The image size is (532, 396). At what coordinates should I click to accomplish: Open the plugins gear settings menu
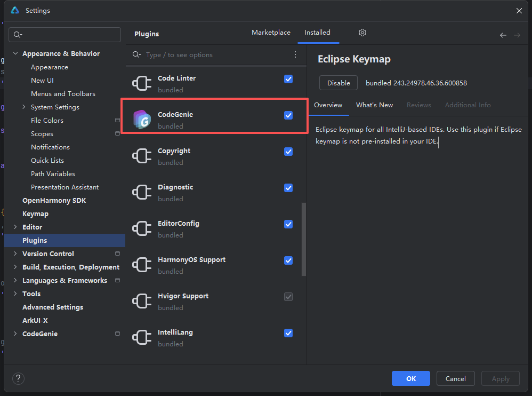pyautogui.click(x=362, y=33)
